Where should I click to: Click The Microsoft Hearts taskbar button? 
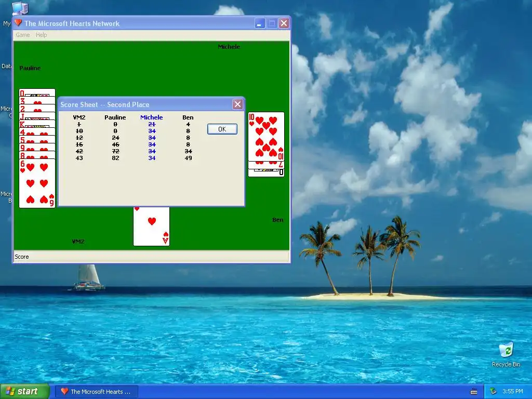click(x=97, y=392)
